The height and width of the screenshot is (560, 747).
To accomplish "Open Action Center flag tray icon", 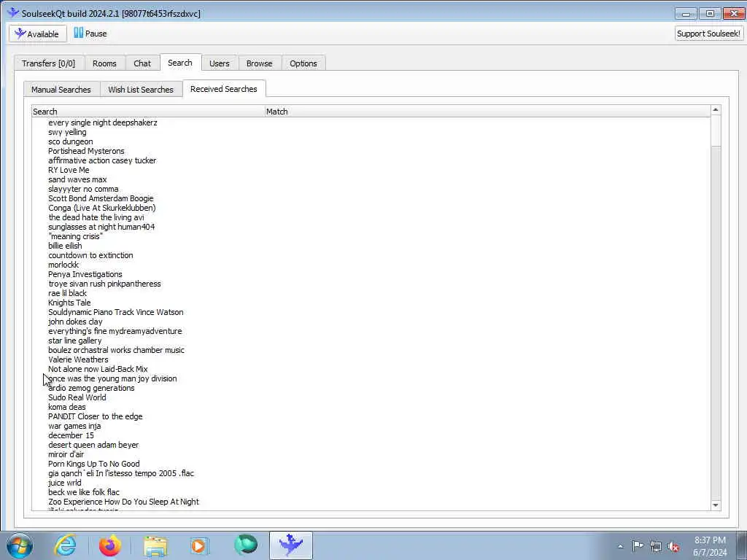I will click(638, 546).
